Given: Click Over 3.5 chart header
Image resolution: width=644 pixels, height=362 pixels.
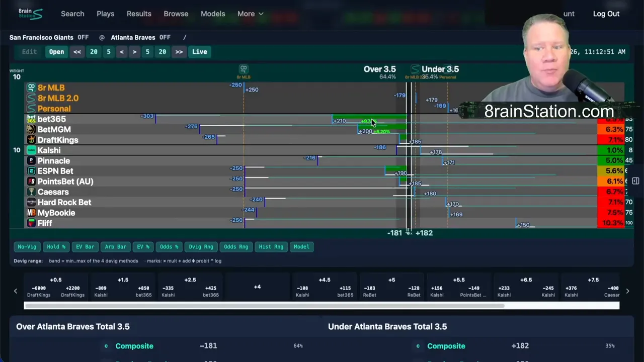Looking at the screenshot, I should (x=380, y=69).
